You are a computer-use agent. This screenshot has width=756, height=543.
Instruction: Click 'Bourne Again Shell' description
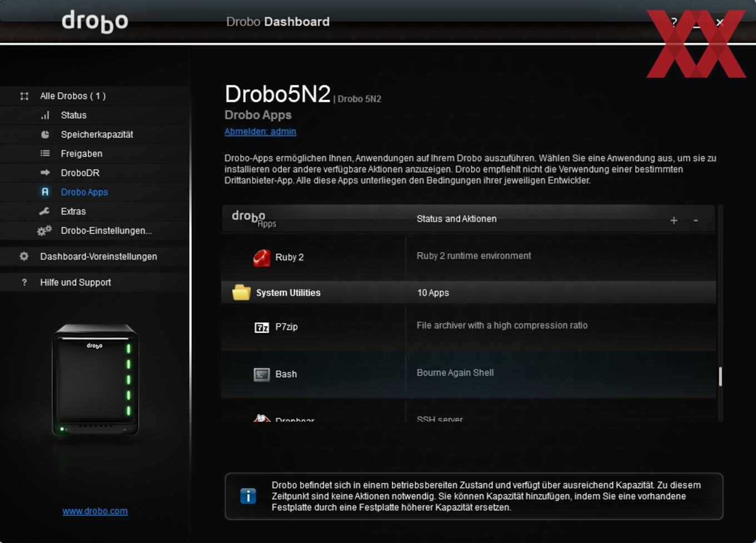coord(455,372)
